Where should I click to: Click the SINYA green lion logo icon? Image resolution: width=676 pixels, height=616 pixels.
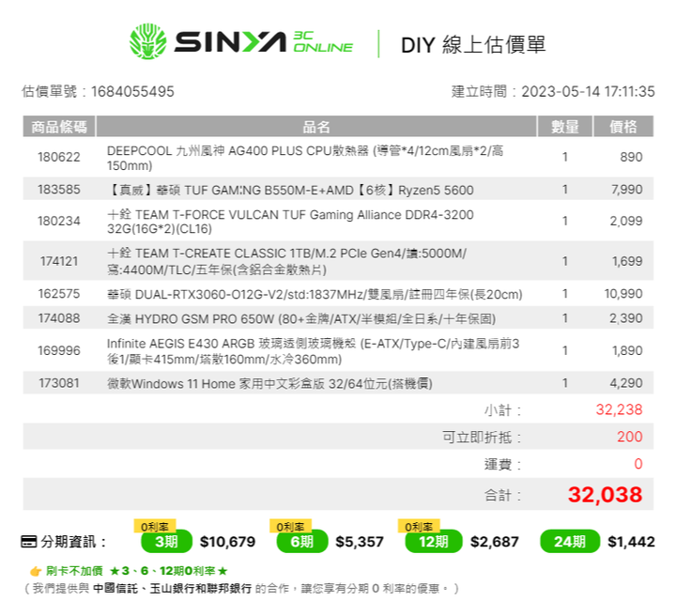pos(148,41)
